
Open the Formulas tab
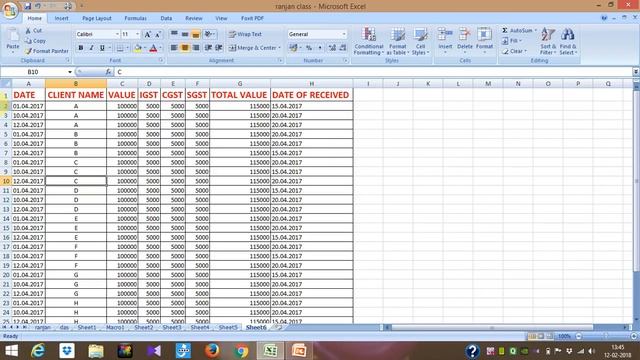[x=135, y=18]
